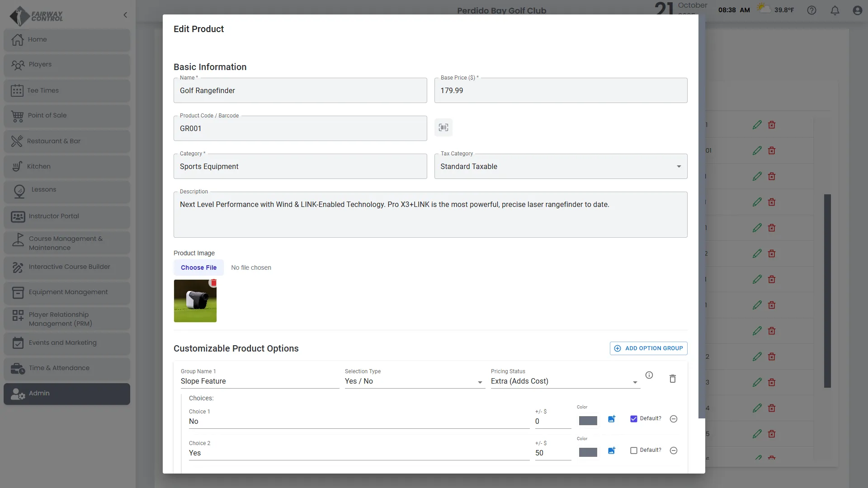This screenshot has height=488, width=868.
Task: Pick the color swatch for Choice 2
Action: click(588, 452)
